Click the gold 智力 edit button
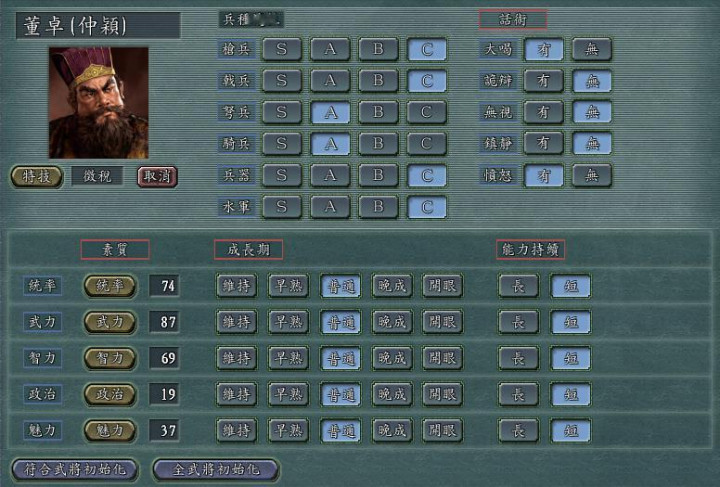 click(x=110, y=358)
